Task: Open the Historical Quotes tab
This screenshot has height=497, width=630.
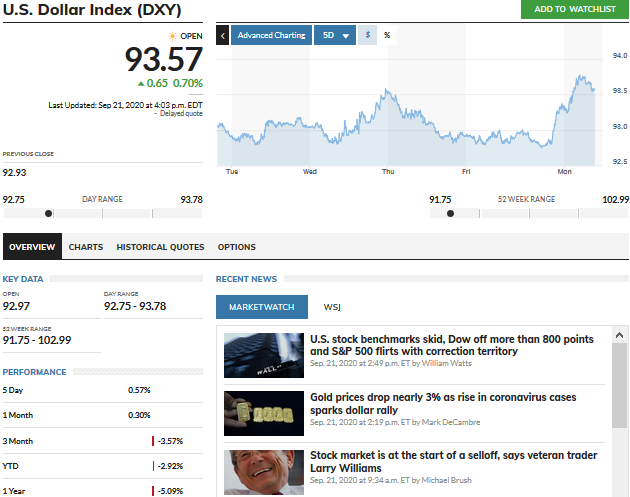Action: [x=160, y=247]
